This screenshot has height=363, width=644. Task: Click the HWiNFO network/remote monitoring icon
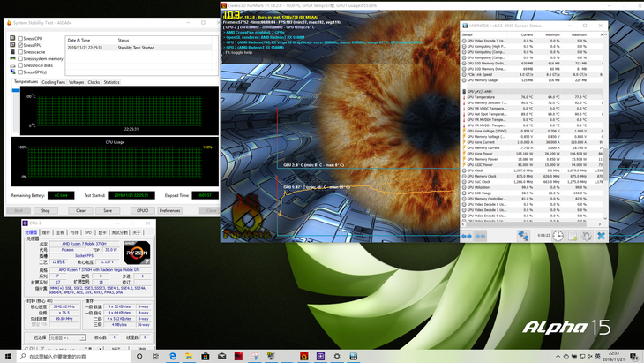523,236
